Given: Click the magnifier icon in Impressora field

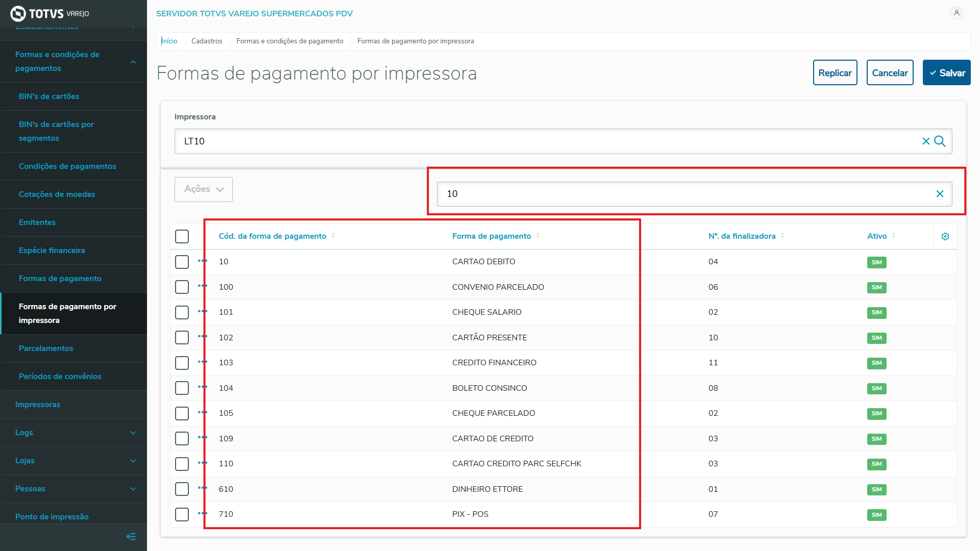Looking at the screenshot, I should [x=940, y=141].
